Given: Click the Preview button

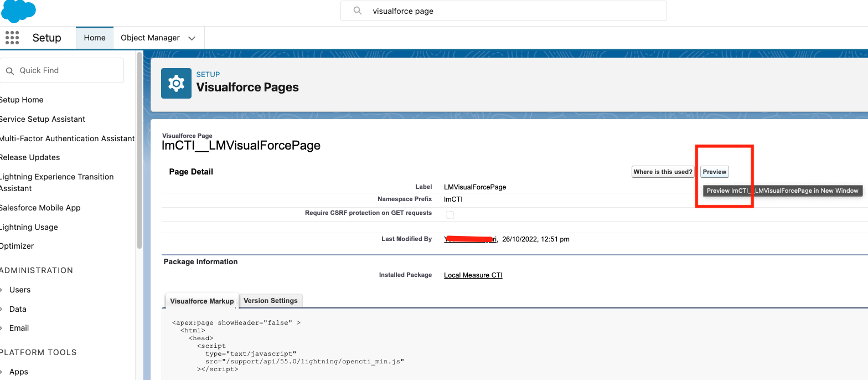Looking at the screenshot, I should [714, 172].
